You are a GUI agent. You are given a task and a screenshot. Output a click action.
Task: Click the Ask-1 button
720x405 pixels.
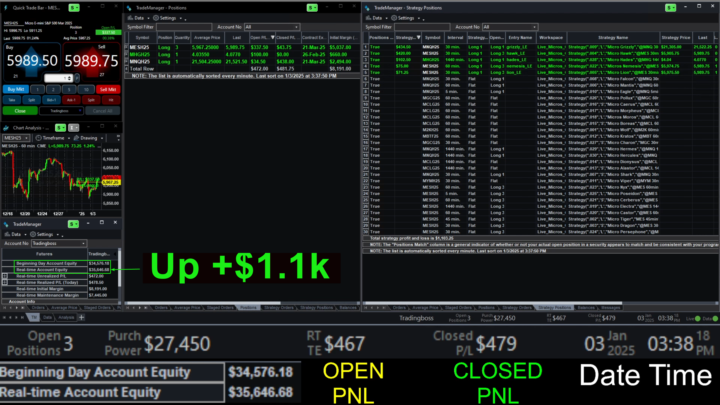(71, 100)
